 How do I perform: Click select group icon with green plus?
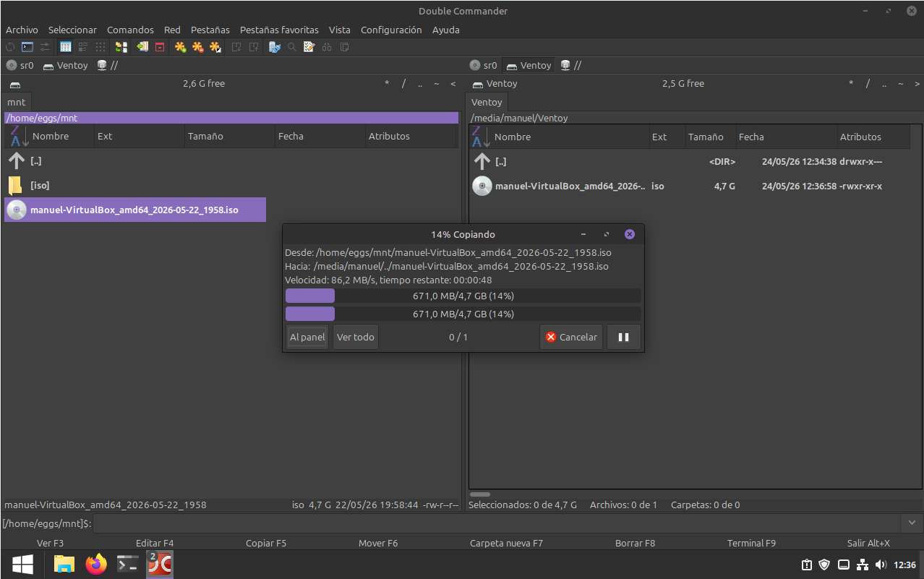click(181, 47)
